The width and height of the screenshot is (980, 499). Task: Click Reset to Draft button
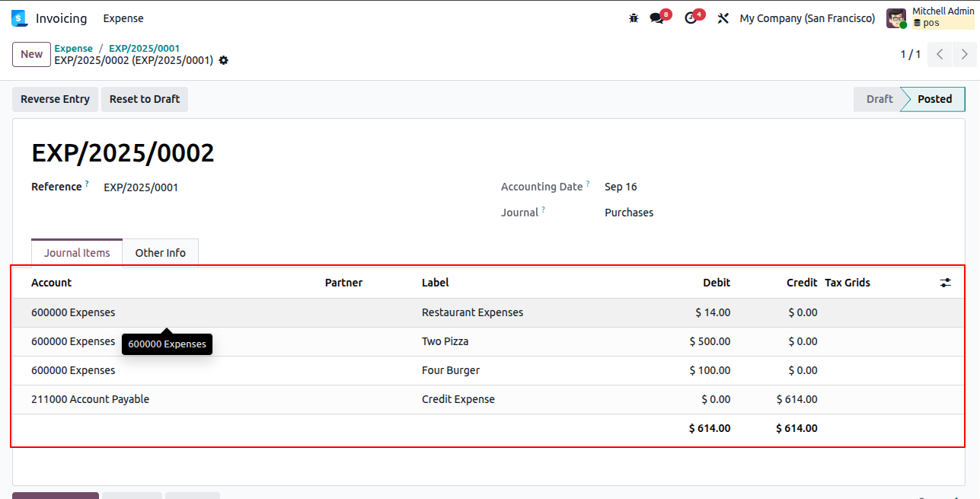coord(145,99)
